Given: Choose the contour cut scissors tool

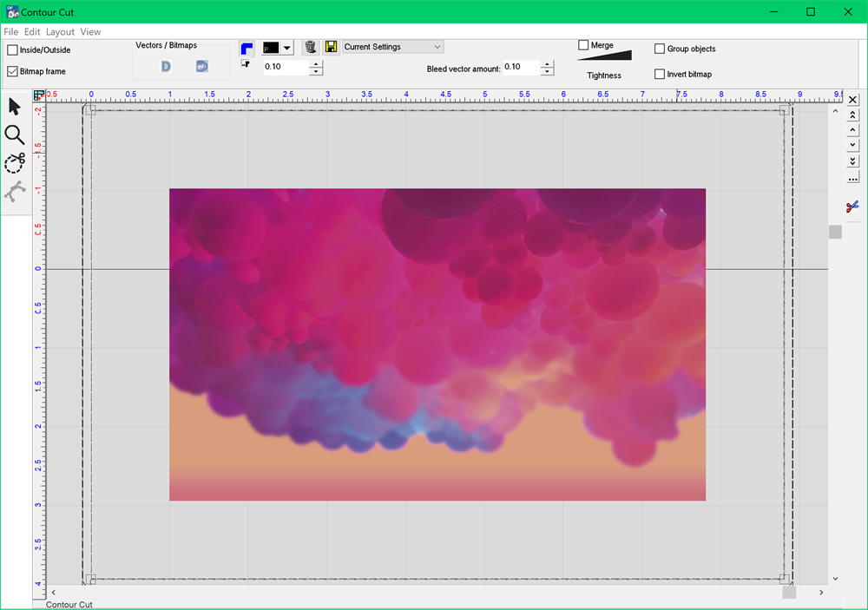Looking at the screenshot, I should (x=15, y=162).
